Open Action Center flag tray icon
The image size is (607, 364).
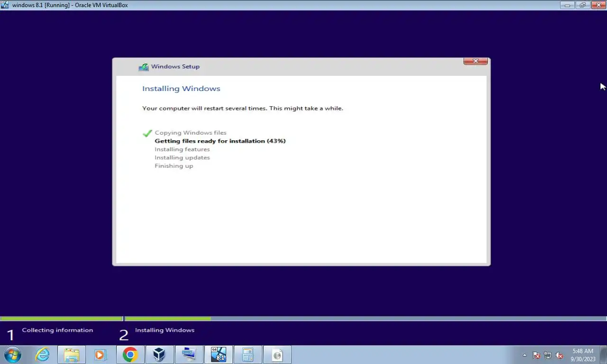tap(536, 355)
